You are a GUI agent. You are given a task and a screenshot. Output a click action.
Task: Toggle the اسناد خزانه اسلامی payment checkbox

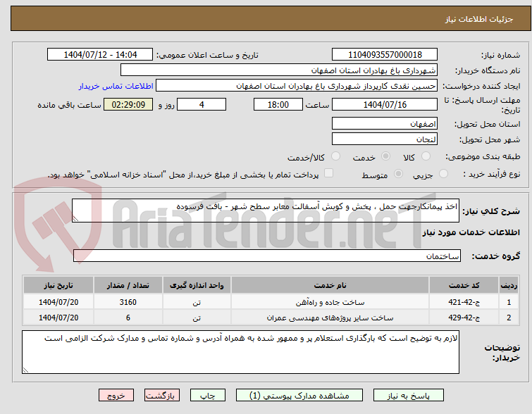[x=328, y=173]
